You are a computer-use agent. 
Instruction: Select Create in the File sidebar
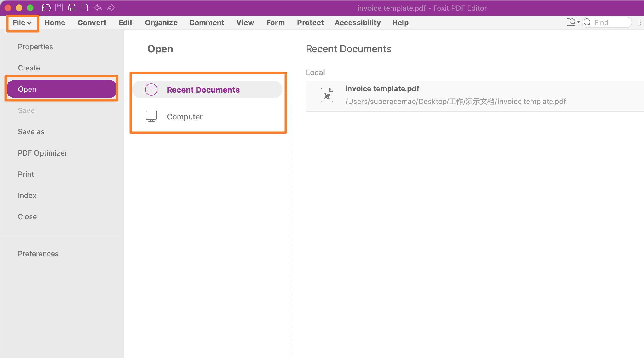pyautogui.click(x=29, y=68)
